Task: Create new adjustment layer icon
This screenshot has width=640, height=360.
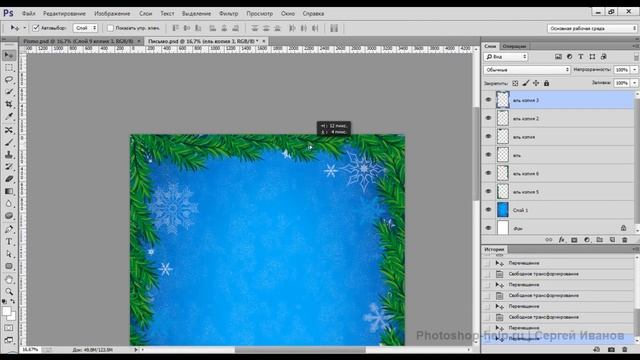Action: pos(587,240)
